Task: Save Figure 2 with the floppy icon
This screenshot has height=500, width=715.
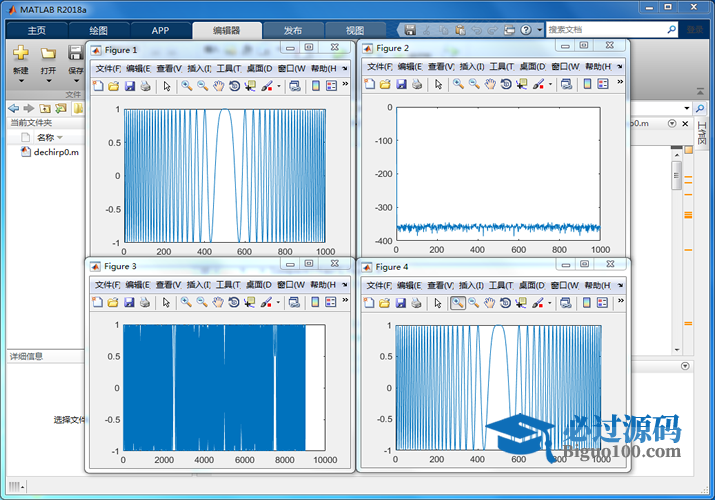Action: tap(401, 84)
